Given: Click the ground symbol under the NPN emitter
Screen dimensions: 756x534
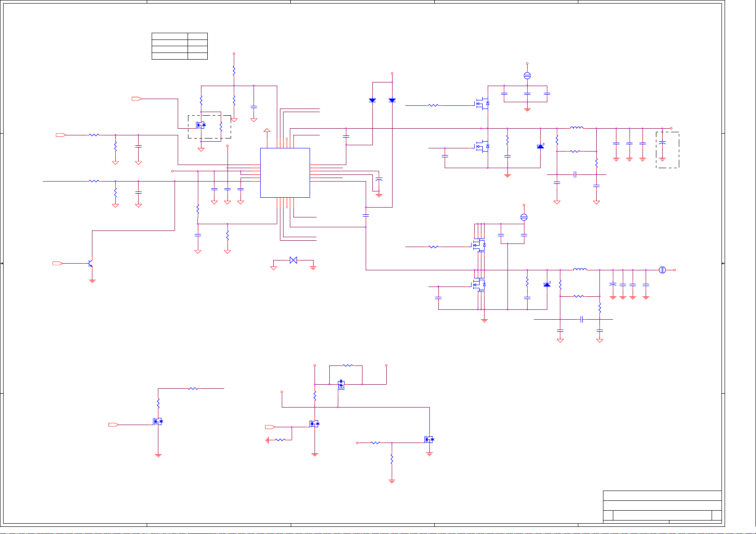Looking at the screenshot, I should click(92, 281).
